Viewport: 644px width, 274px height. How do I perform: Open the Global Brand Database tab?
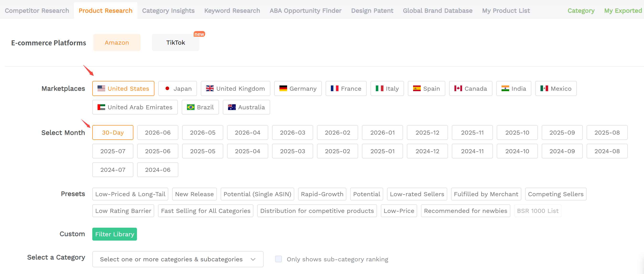[437, 11]
